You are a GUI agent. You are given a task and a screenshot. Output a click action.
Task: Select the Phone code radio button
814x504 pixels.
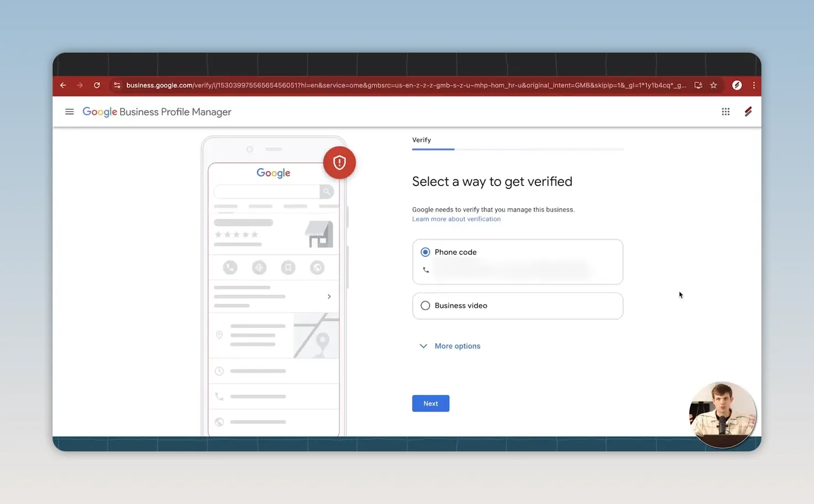tap(425, 252)
